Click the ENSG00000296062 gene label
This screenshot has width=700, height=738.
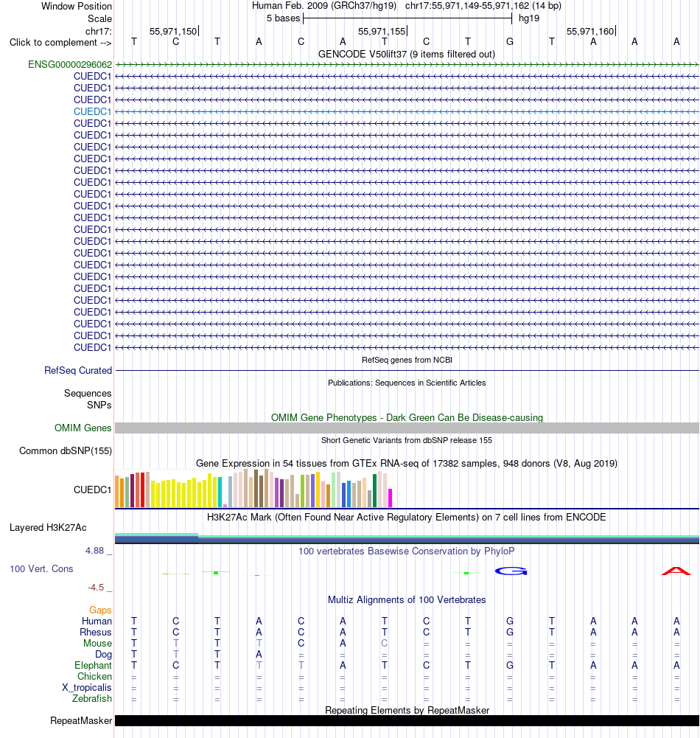click(x=70, y=64)
